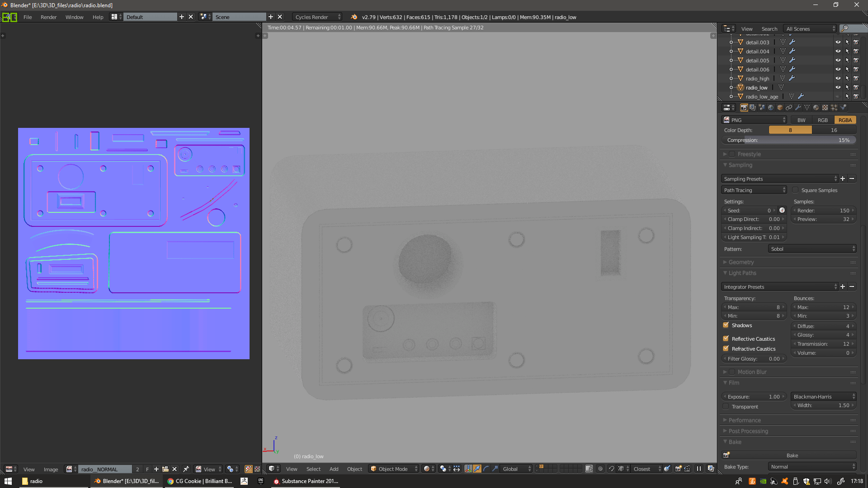Viewport: 868px width, 488px height.
Task: Open the Texture checker properties tab
Action: tap(825, 108)
